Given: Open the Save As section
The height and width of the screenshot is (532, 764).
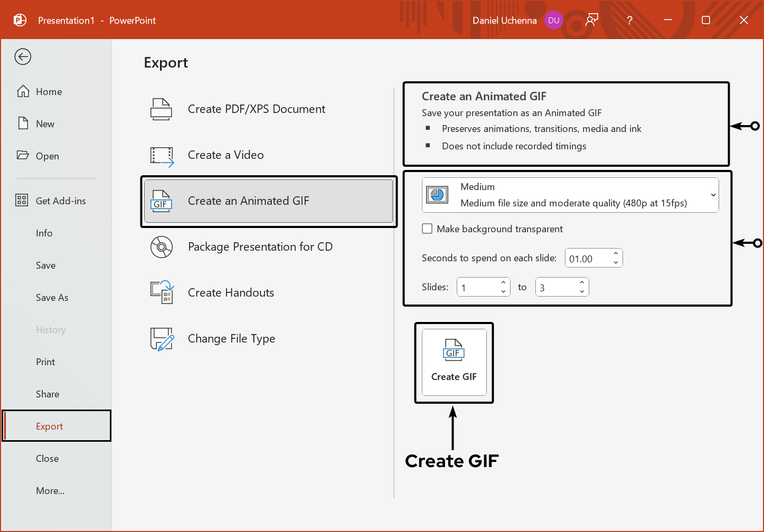Looking at the screenshot, I should pos(52,297).
